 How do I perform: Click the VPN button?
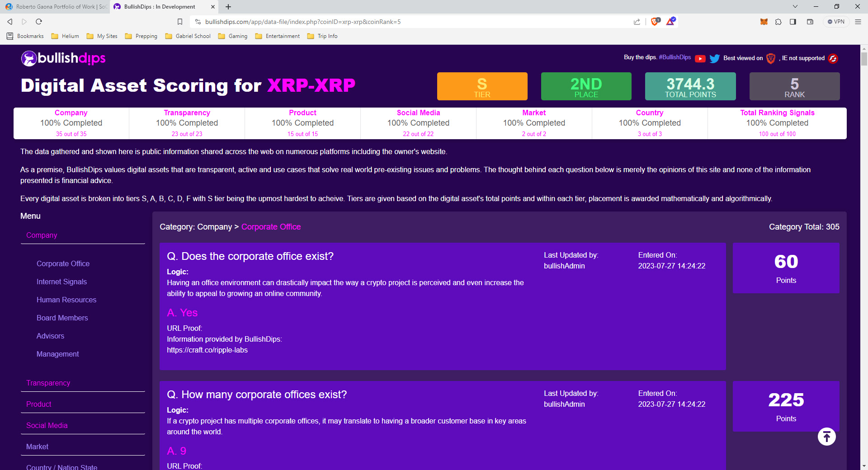click(836, 22)
